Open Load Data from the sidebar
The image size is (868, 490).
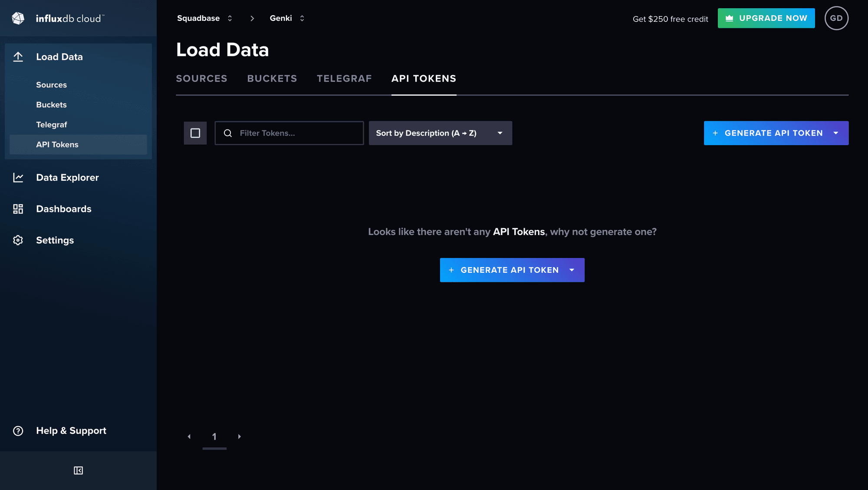pos(59,57)
